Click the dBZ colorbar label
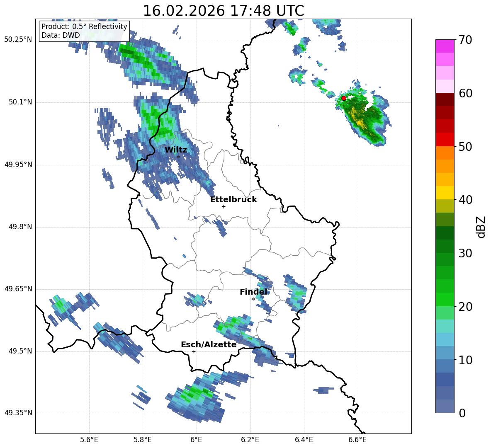Image resolution: width=491 pixels, height=448 pixels. [481, 227]
